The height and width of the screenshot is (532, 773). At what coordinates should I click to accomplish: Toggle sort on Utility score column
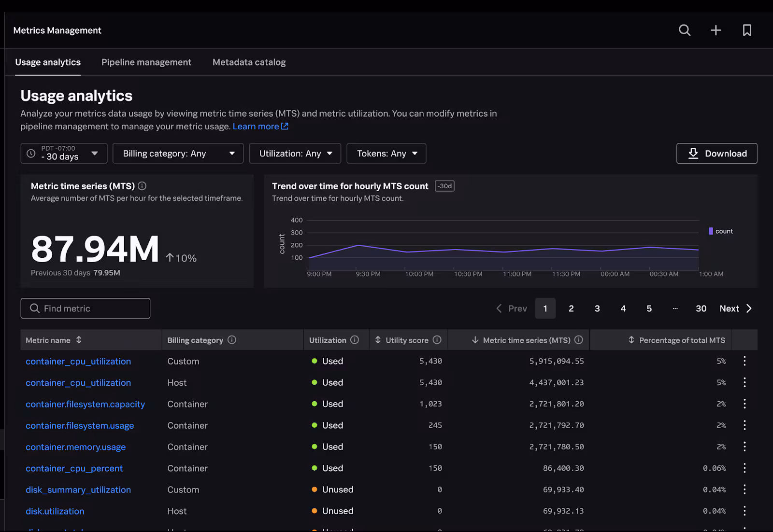(x=378, y=340)
